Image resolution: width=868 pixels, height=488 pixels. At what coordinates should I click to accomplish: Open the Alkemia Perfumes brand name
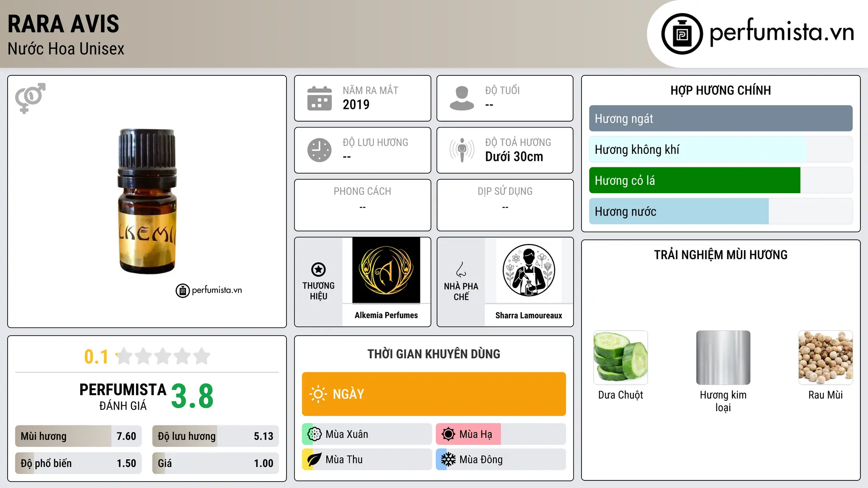[386, 315]
